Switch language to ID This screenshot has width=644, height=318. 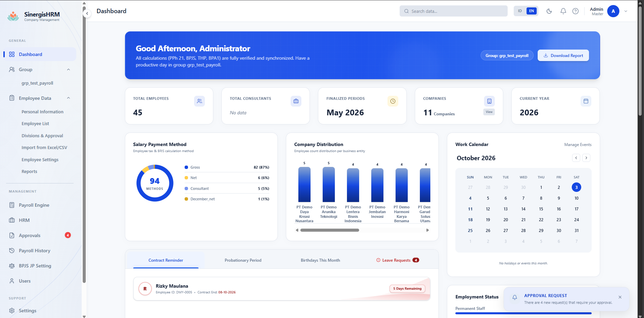click(x=520, y=11)
